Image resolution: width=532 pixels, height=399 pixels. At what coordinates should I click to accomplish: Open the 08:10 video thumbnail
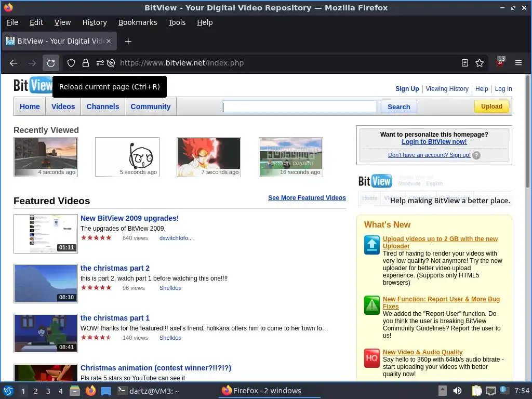tap(46, 284)
